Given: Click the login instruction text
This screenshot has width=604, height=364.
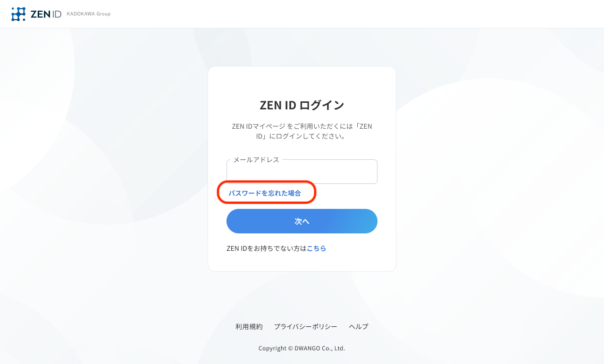Looking at the screenshot, I should tap(302, 131).
